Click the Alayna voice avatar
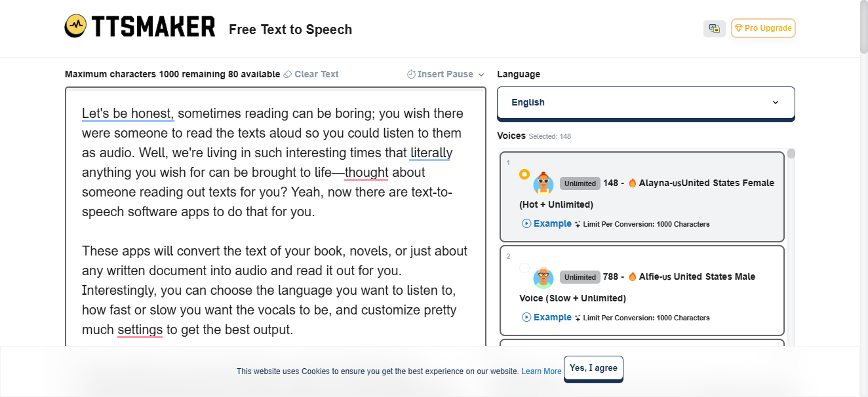 coord(543,183)
